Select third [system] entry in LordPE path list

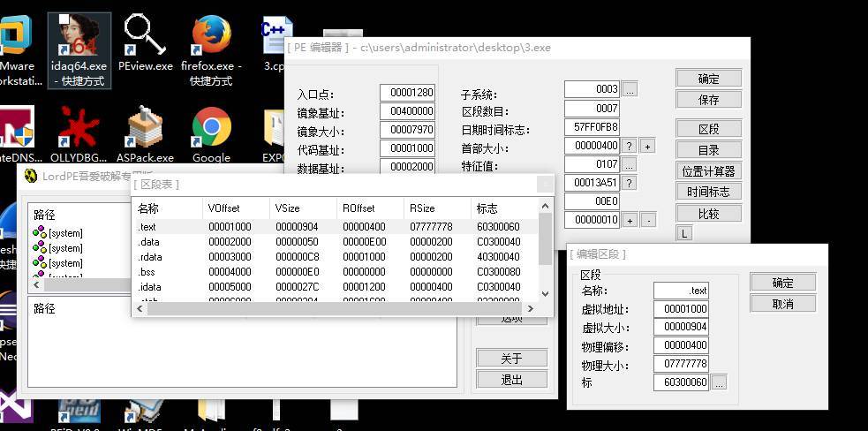click(x=57, y=263)
